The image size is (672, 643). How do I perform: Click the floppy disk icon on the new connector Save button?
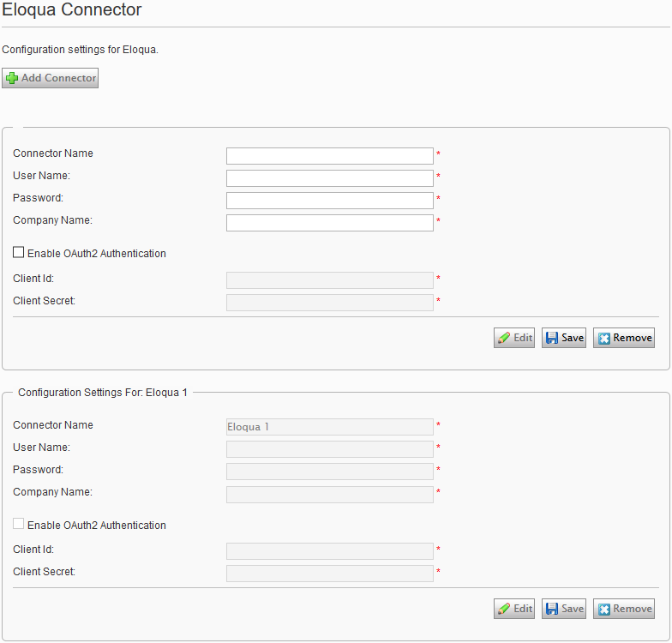click(552, 338)
